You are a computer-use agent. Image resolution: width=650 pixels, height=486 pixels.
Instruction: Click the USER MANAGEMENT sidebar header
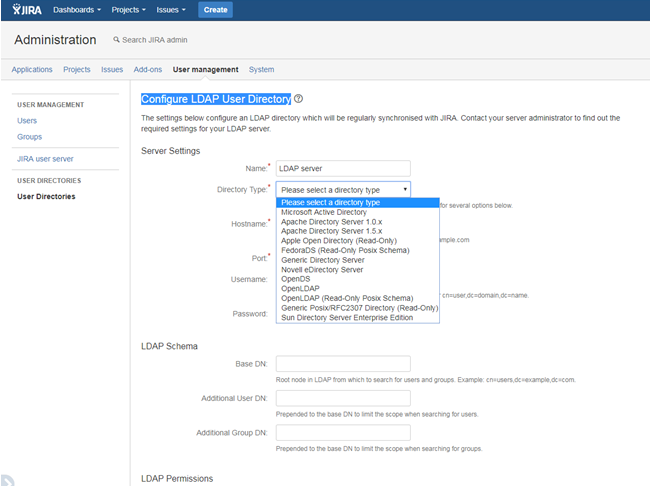click(x=51, y=105)
